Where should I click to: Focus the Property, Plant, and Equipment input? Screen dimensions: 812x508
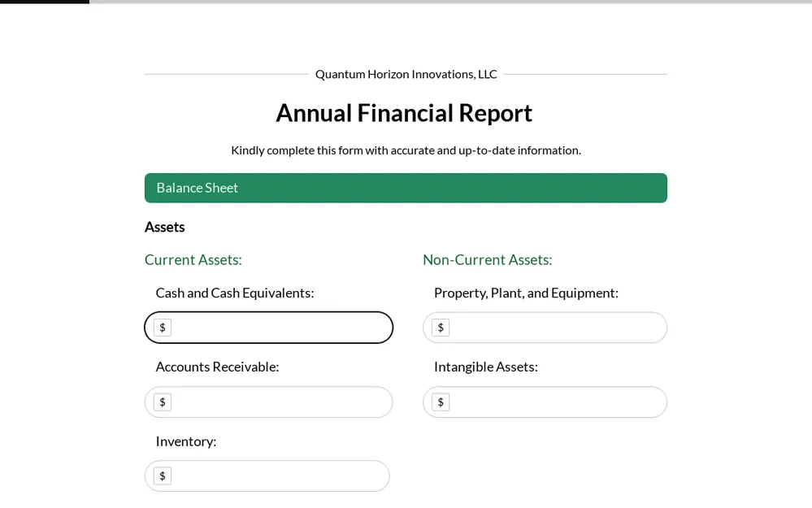[x=557, y=328]
